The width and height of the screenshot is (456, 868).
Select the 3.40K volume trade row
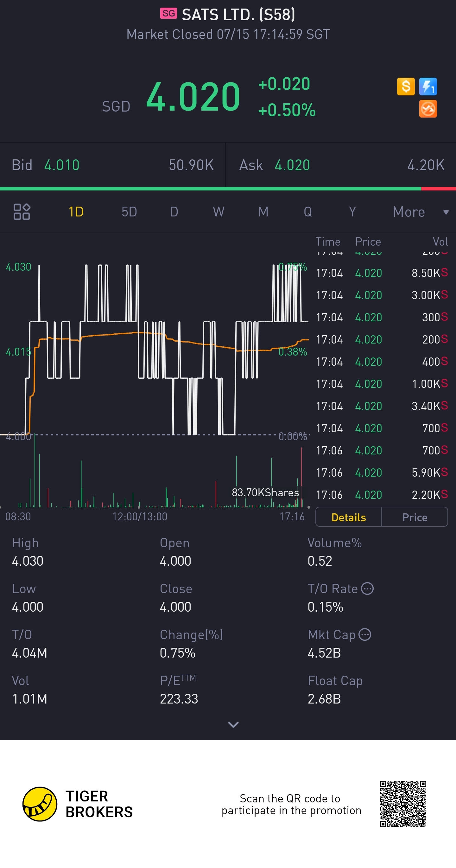click(x=382, y=406)
